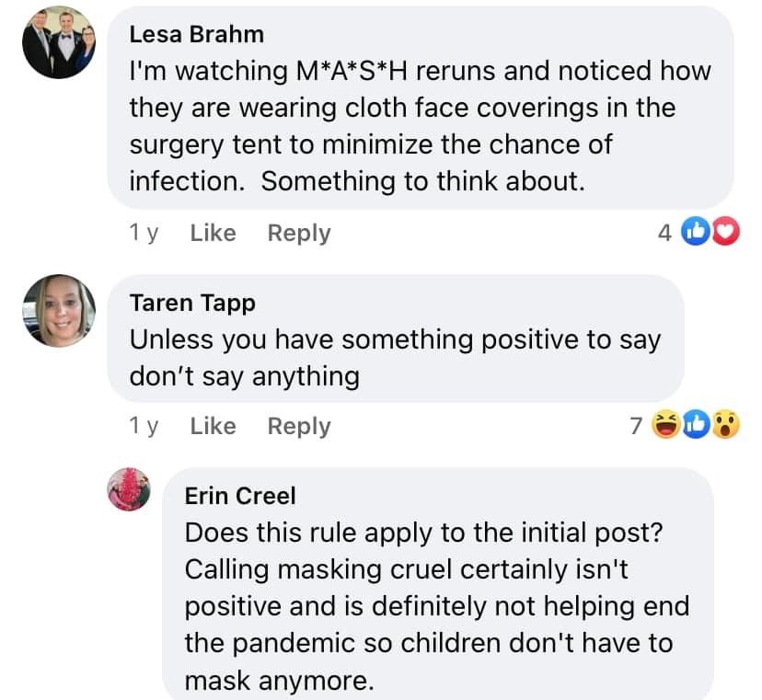Image resolution: width=762 pixels, height=700 pixels.
Task: Click the 1y timestamp on Lesa's comment
Action: [x=144, y=234]
